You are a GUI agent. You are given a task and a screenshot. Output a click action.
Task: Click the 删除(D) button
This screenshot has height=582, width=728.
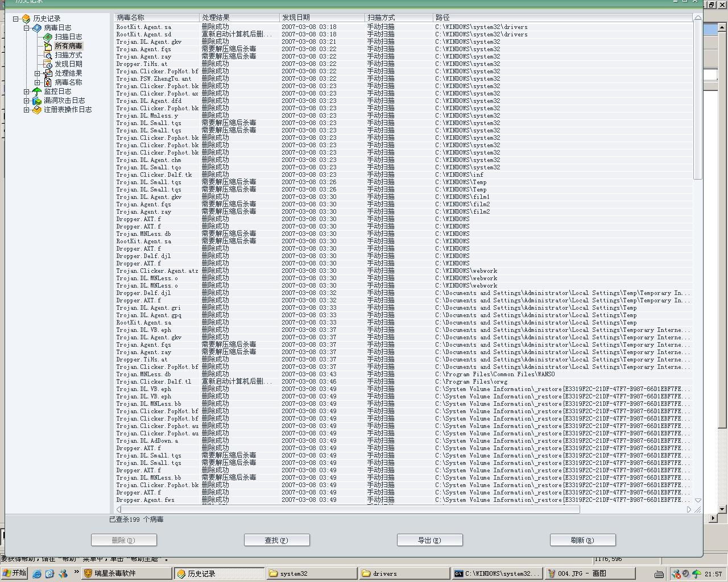(x=124, y=540)
